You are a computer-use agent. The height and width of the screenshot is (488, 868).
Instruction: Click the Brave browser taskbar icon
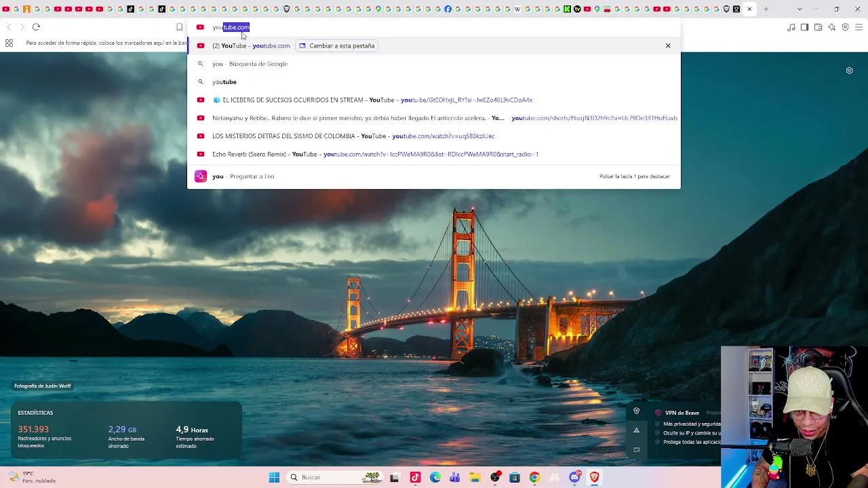(595, 477)
